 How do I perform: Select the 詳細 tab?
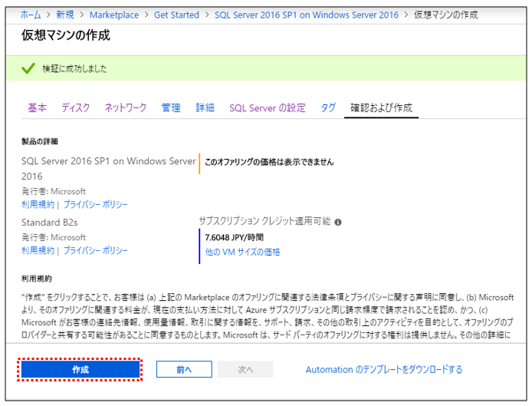[205, 107]
